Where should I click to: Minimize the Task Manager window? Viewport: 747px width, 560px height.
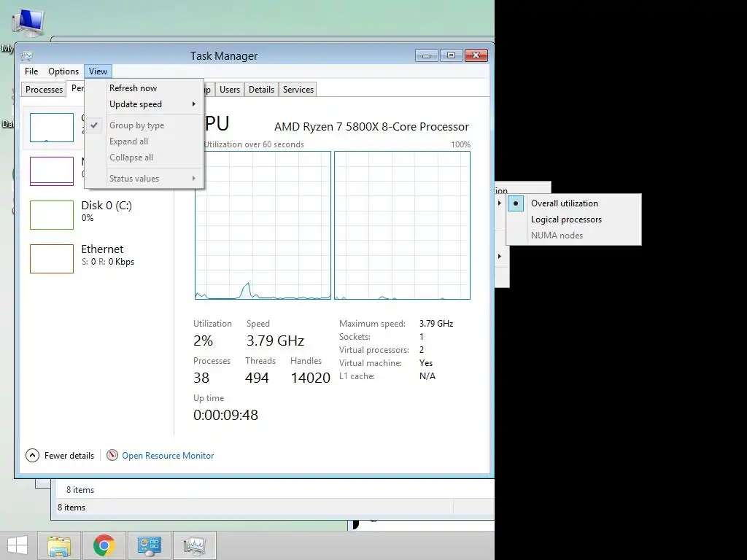426,55
